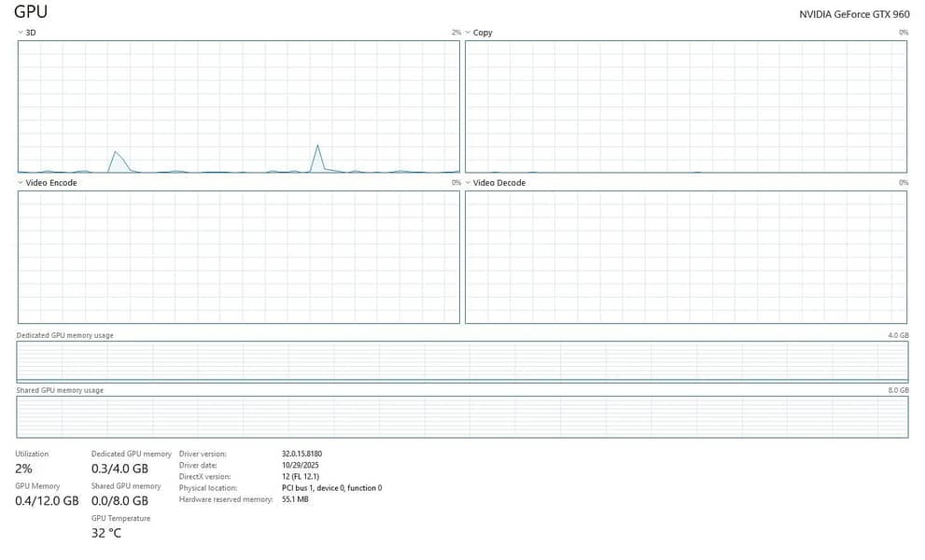Select the GPU heading title
This screenshot has height=560, width=925.
(x=31, y=12)
